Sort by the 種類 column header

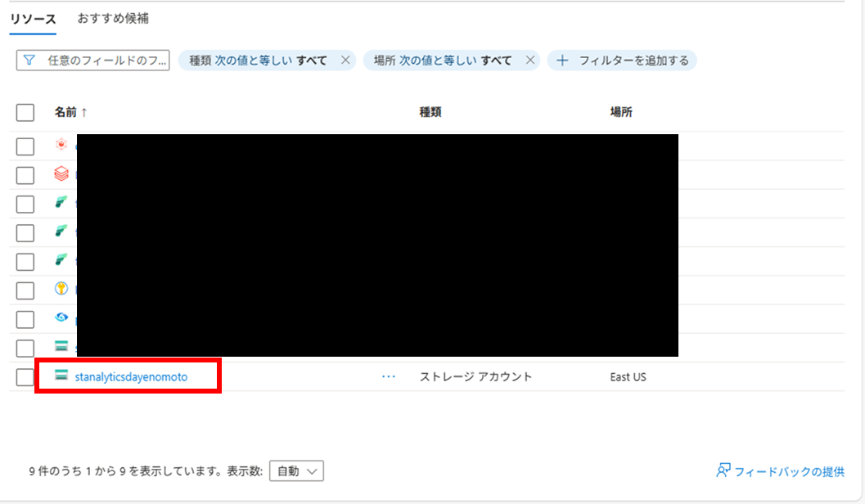(430, 112)
